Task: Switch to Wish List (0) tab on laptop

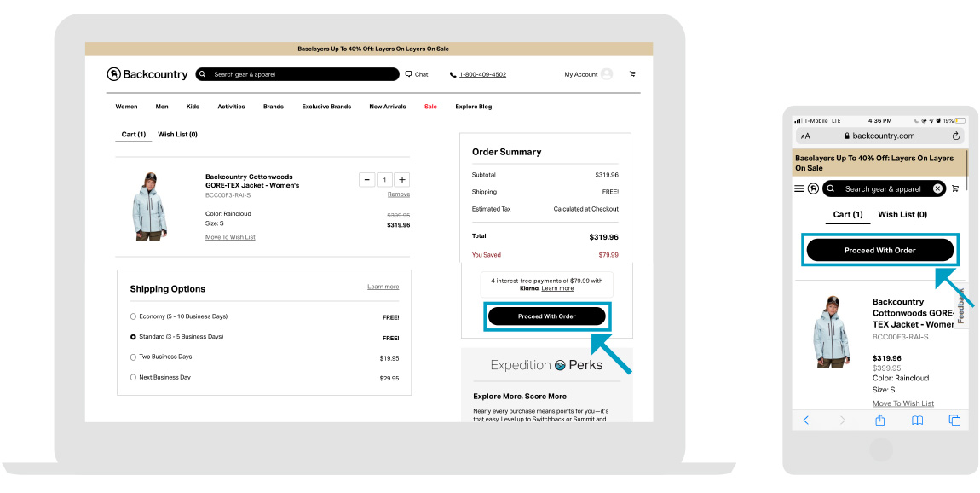Action: point(177,135)
